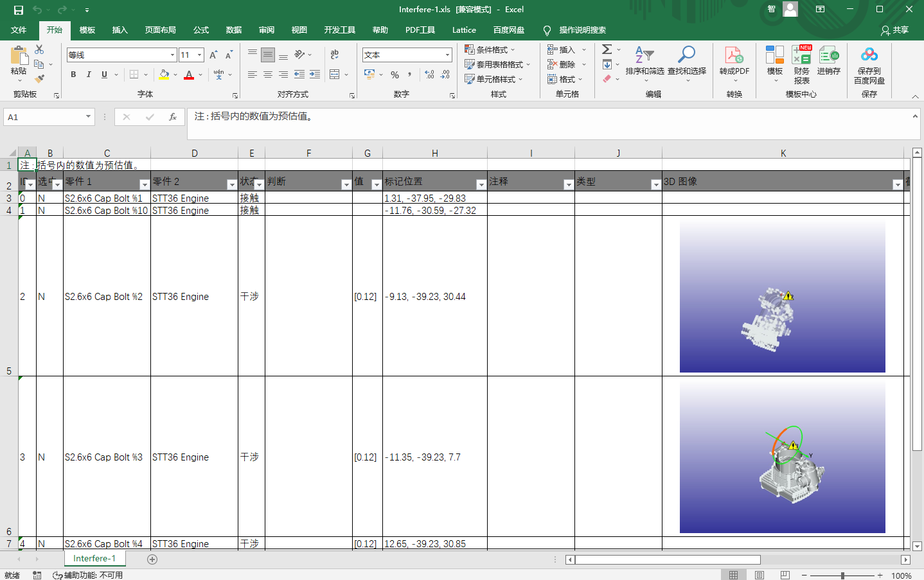
Task: Click the zoom slider handle
Action: (x=842, y=576)
